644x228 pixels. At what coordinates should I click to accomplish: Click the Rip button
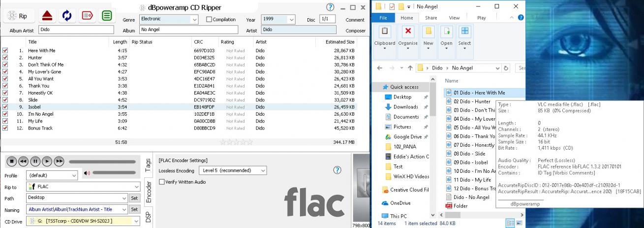coord(18,16)
